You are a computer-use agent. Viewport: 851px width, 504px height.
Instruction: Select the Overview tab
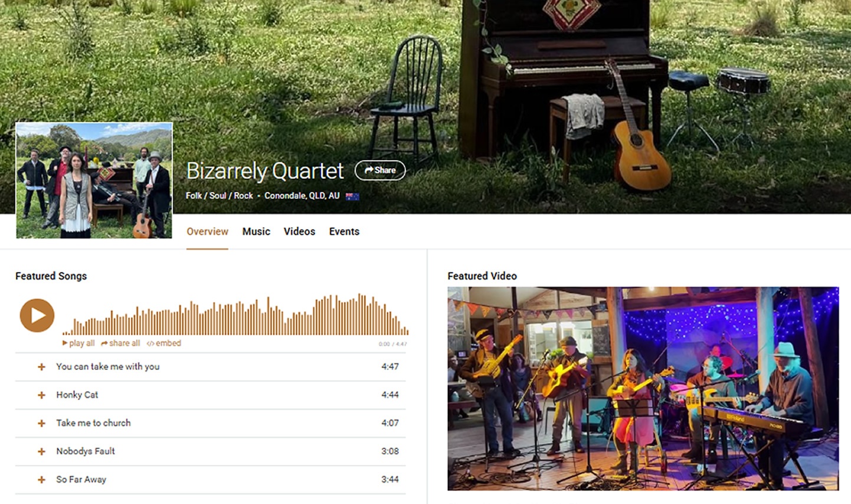click(x=207, y=231)
